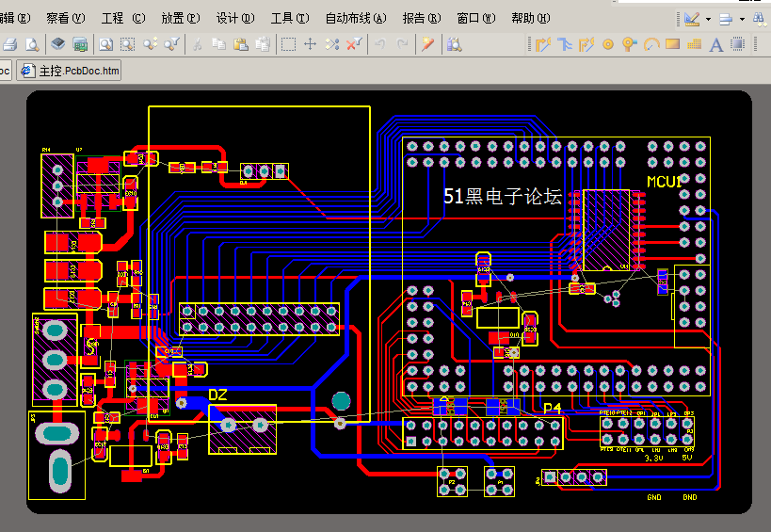Open Print Preview from the toolbar
The width and height of the screenshot is (771, 532).
tap(32, 45)
